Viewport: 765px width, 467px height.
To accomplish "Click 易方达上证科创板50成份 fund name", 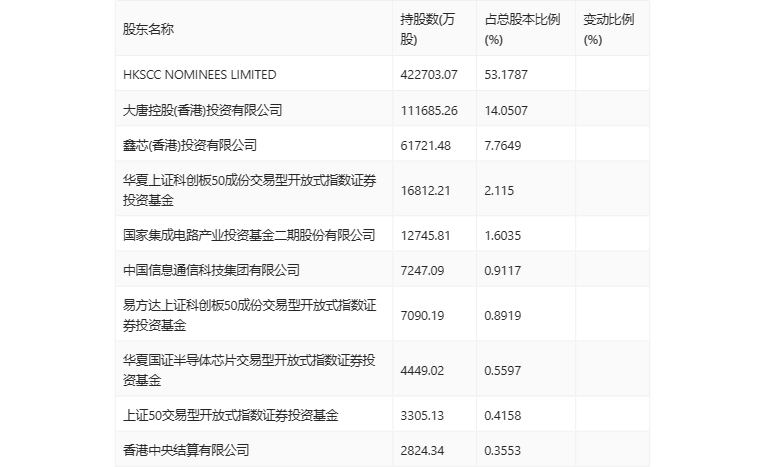I will [249, 315].
